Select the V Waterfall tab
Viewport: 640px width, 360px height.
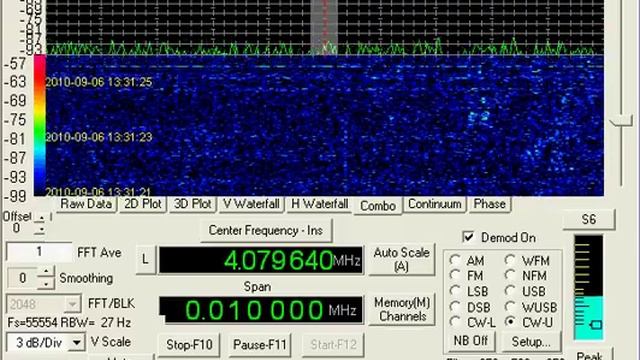click(x=251, y=204)
